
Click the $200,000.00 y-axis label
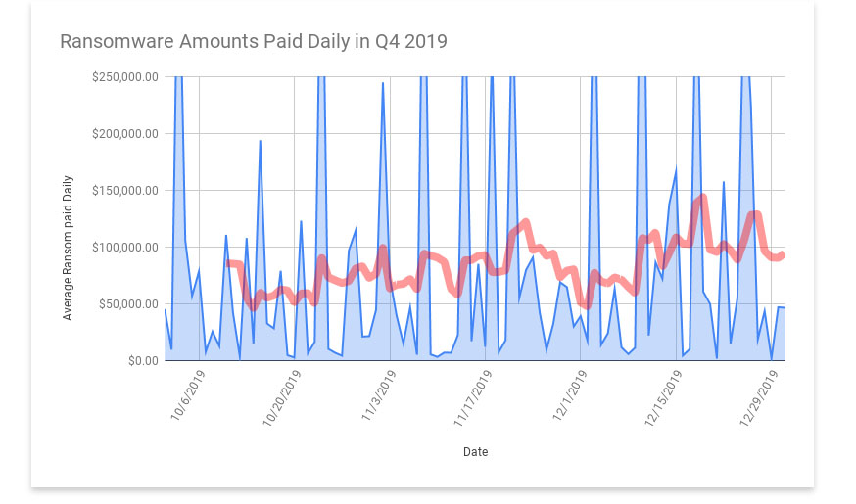point(125,134)
